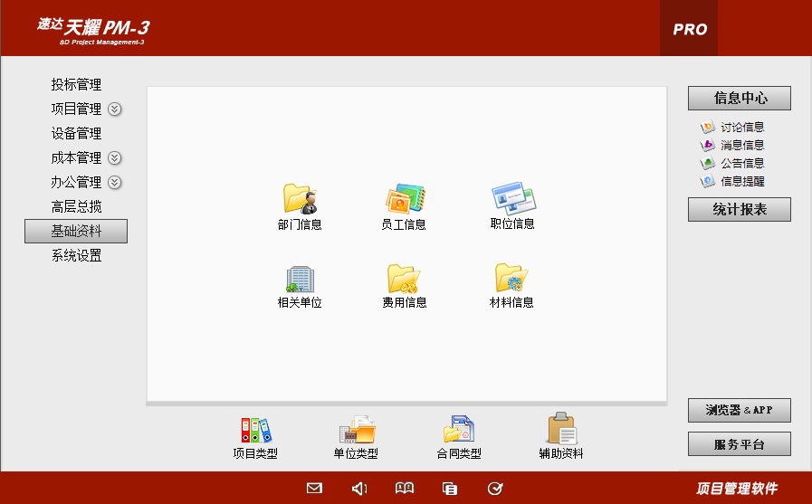Click the 服务平台 button
Screen dimensions: 812x504
point(739,444)
